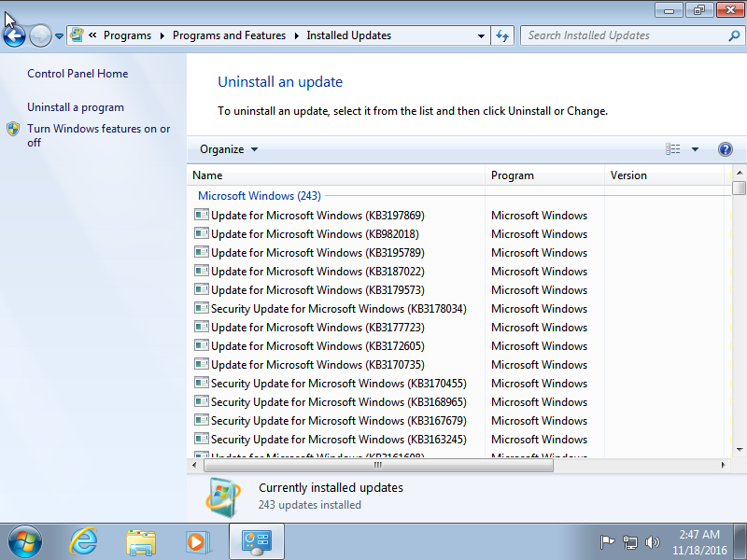Click 'Security Update for Microsoft Windows (KB3163245)' text
This screenshot has width=747, height=560.
(x=339, y=440)
